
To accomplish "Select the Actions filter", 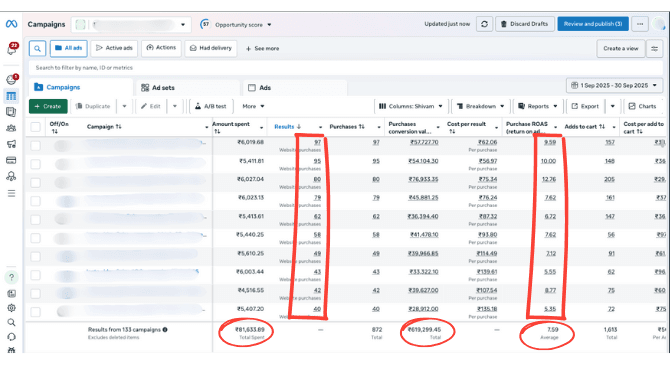I will (162, 48).
